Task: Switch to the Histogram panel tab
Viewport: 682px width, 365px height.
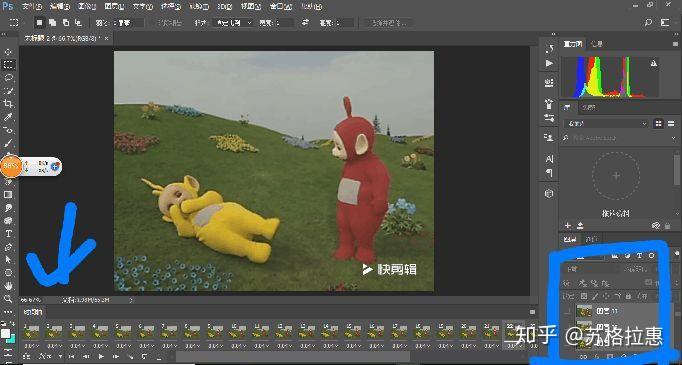Action: tap(572, 44)
